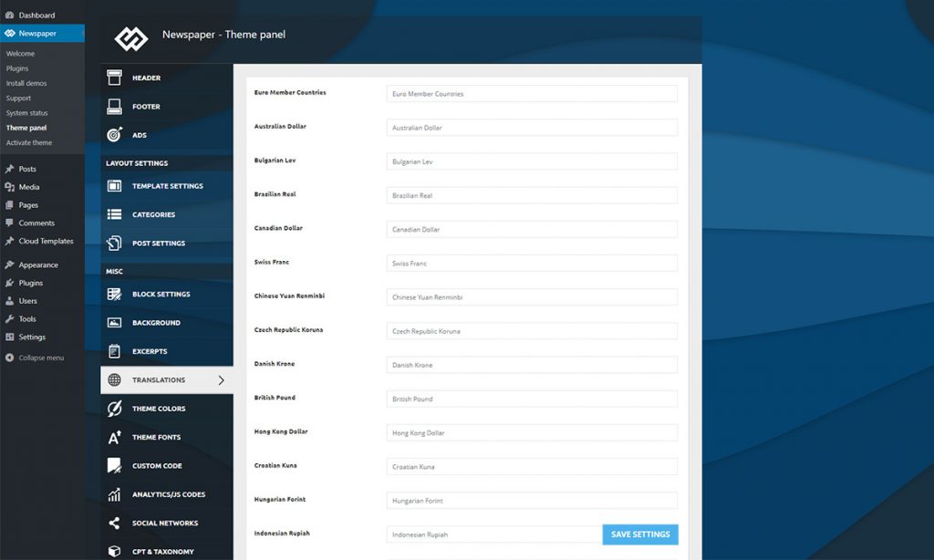Open the System status link
This screenshot has width=934, height=560.
pos(27,113)
